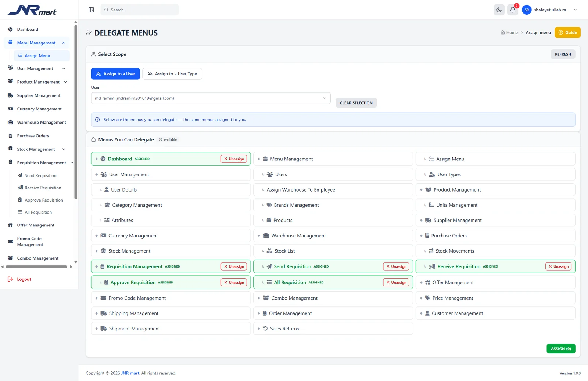Viewport: 588px width, 381px height.
Task: Open notifications from the bell icon
Action: 512,10
